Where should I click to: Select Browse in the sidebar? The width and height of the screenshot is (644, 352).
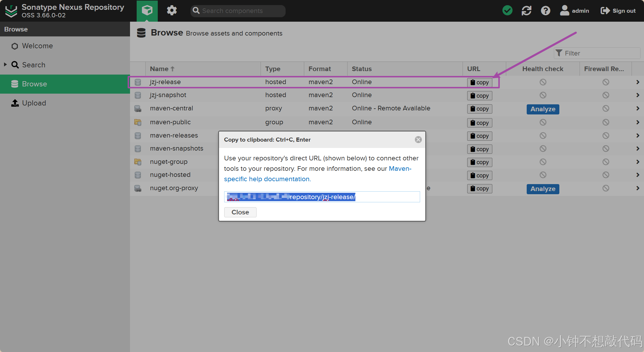pyautogui.click(x=65, y=84)
